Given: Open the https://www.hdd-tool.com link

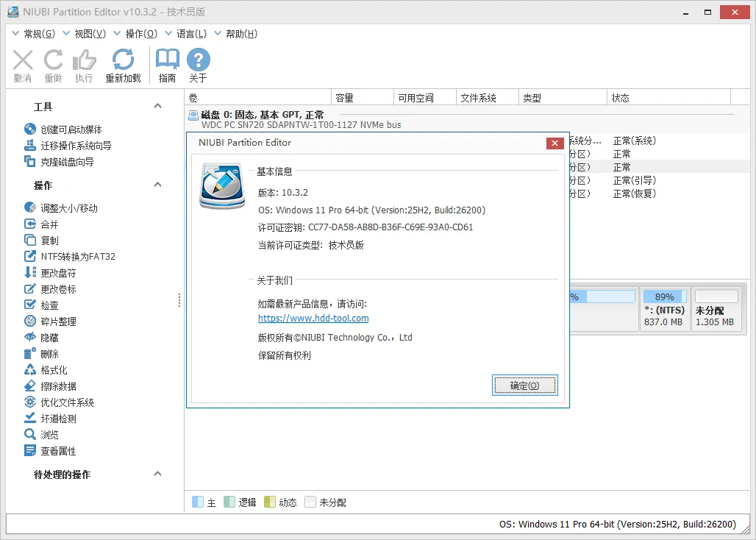Looking at the screenshot, I should click(313, 319).
